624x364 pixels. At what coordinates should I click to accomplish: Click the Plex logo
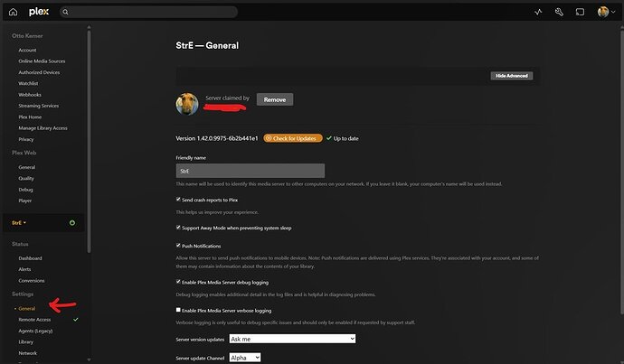click(x=39, y=12)
